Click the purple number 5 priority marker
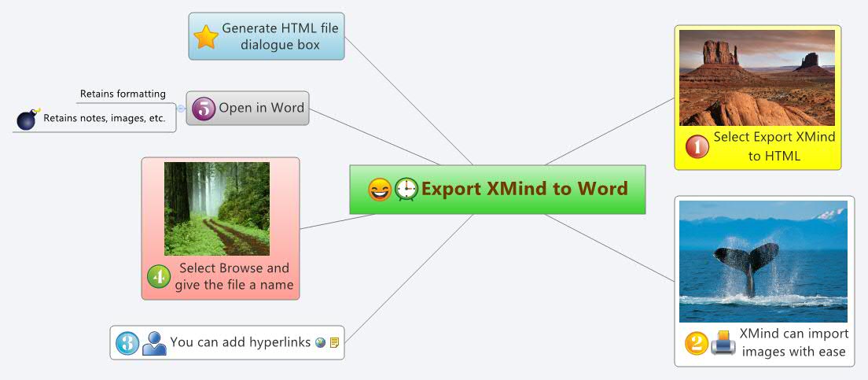Image resolution: width=868 pixels, height=380 pixels. click(x=203, y=109)
